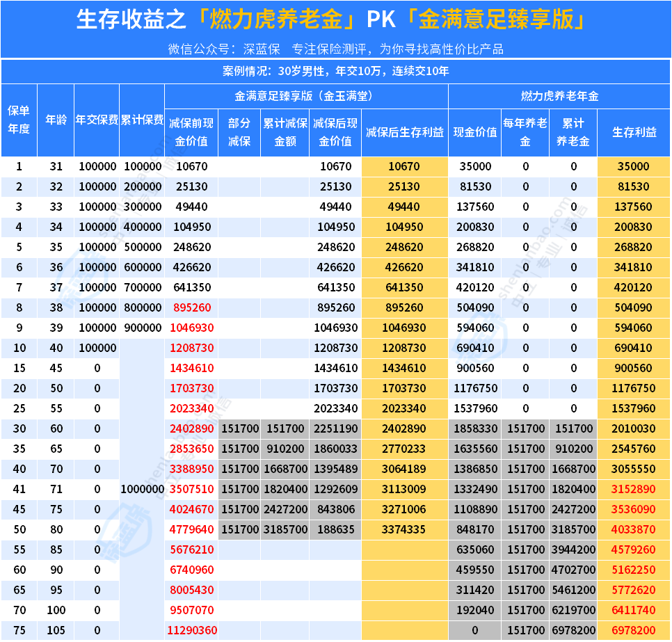Select the cumulative pension cell 3944200
This screenshot has height=642, width=672.
click(x=573, y=549)
